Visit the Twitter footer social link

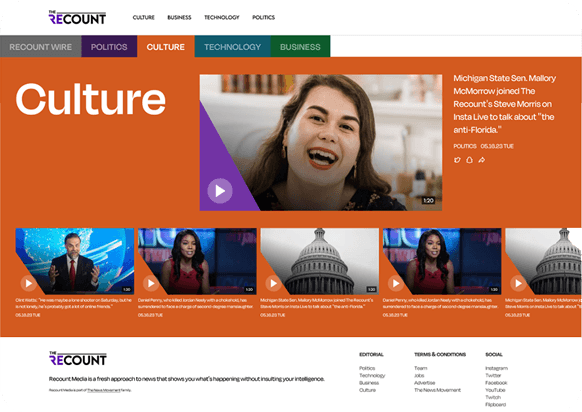(493, 376)
